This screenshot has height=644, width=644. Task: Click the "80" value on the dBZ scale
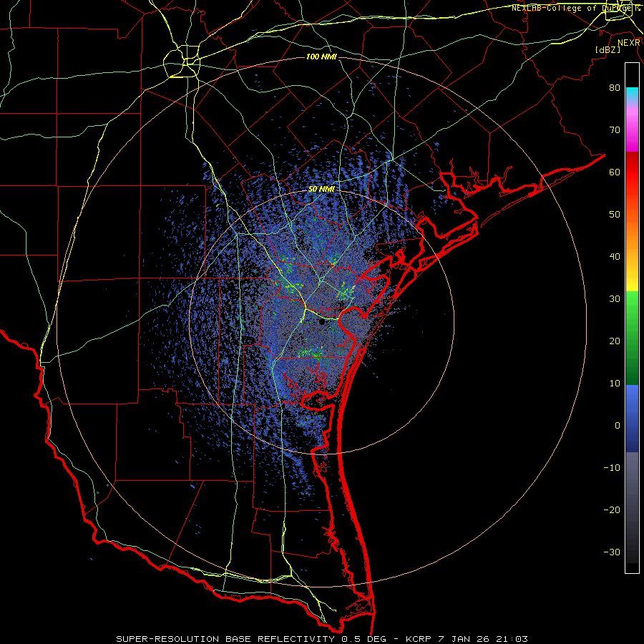pyautogui.click(x=615, y=88)
